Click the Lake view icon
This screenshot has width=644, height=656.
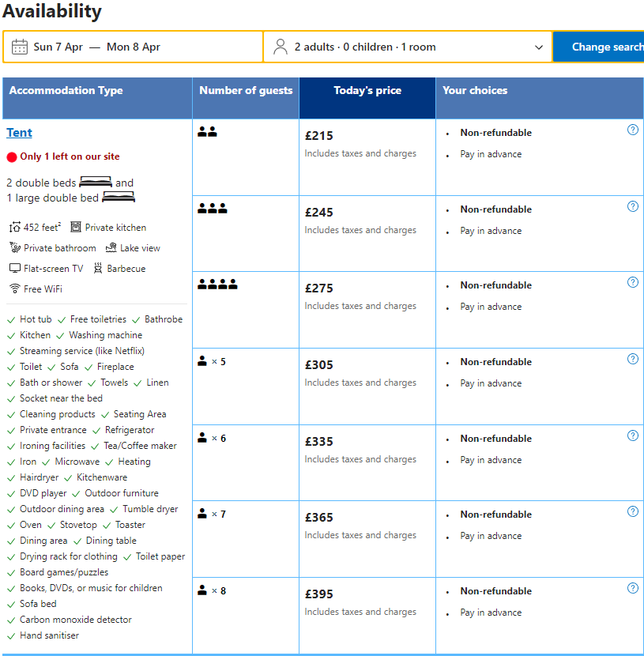pyautogui.click(x=110, y=248)
